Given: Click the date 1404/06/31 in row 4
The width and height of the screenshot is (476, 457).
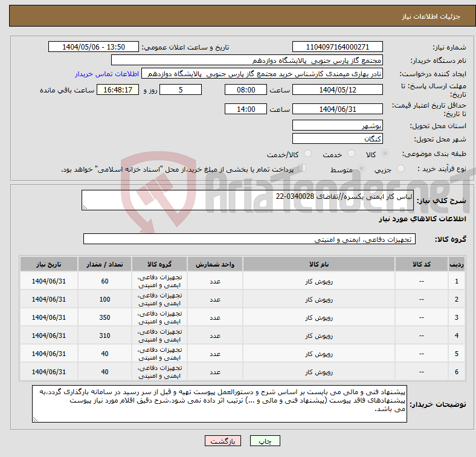Looking at the screenshot, I should coord(49,335).
